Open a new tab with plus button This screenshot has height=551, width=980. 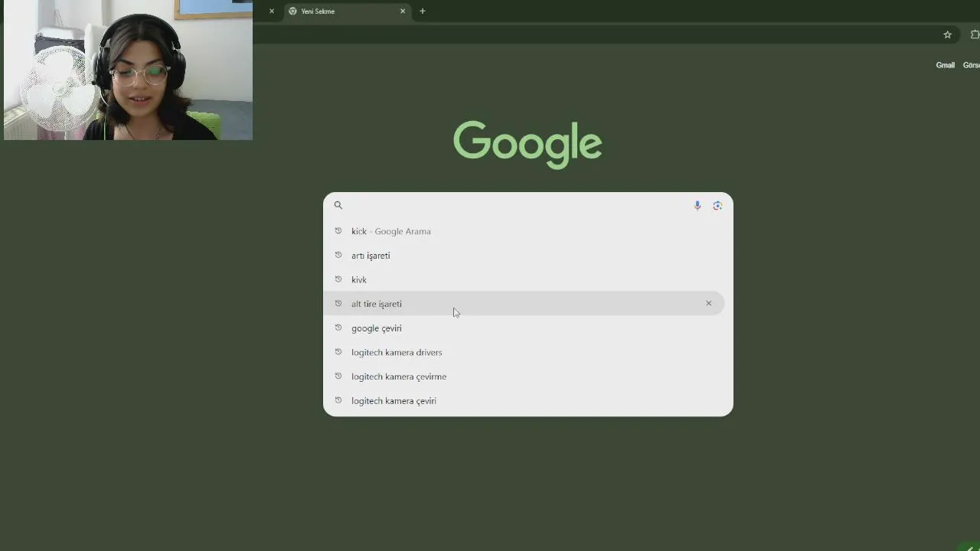tap(422, 11)
